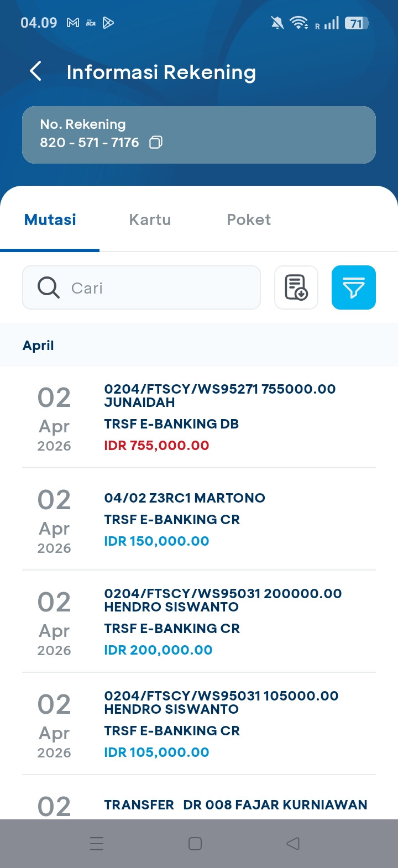Screen dimensions: 398x868
Task: Open the HENDRO SISWANTO IDR 200,000.00 transaction
Action: pyautogui.click(x=199, y=621)
